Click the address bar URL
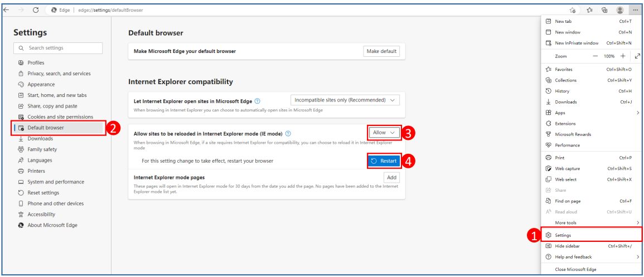This screenshot has width=644, height=277. point(110,10)
